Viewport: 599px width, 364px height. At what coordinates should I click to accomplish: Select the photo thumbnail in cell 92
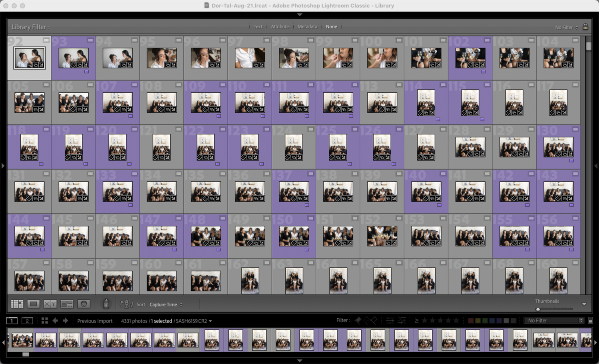pos(29,58)
